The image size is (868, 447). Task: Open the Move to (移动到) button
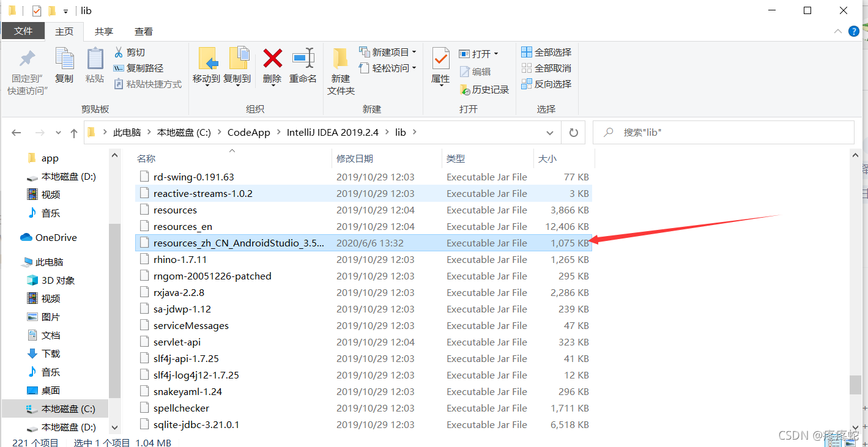click(207, 66)
